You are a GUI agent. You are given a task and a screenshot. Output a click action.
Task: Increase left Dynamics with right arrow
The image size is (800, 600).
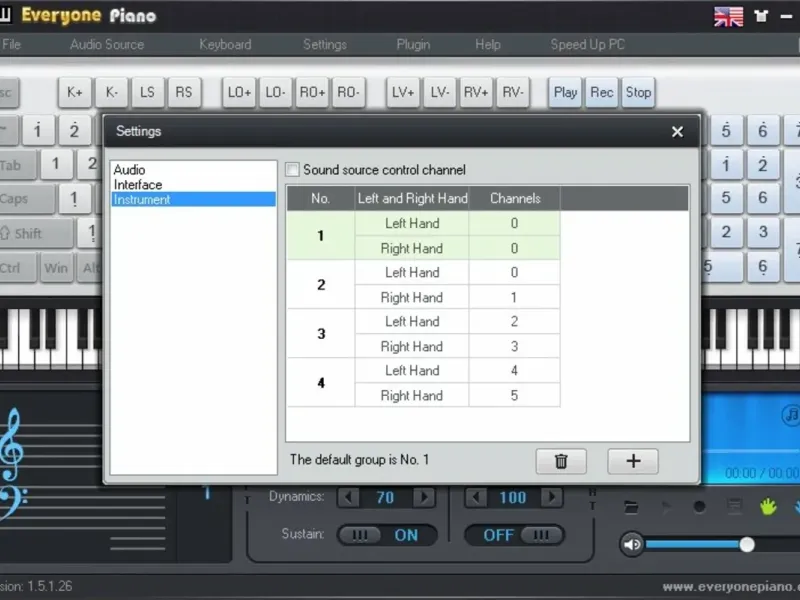pos(424,497)
